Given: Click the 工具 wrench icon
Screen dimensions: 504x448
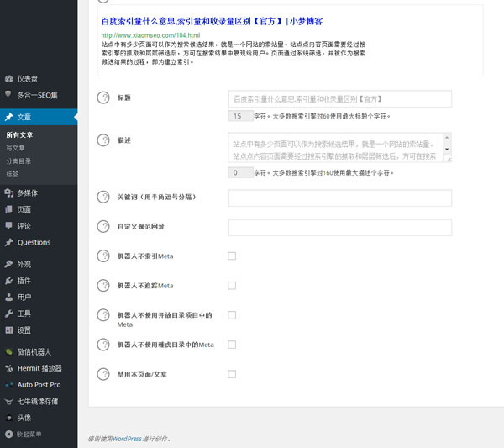Looking at the screenshot, I should pyautogui.click(x=9, y=314).
